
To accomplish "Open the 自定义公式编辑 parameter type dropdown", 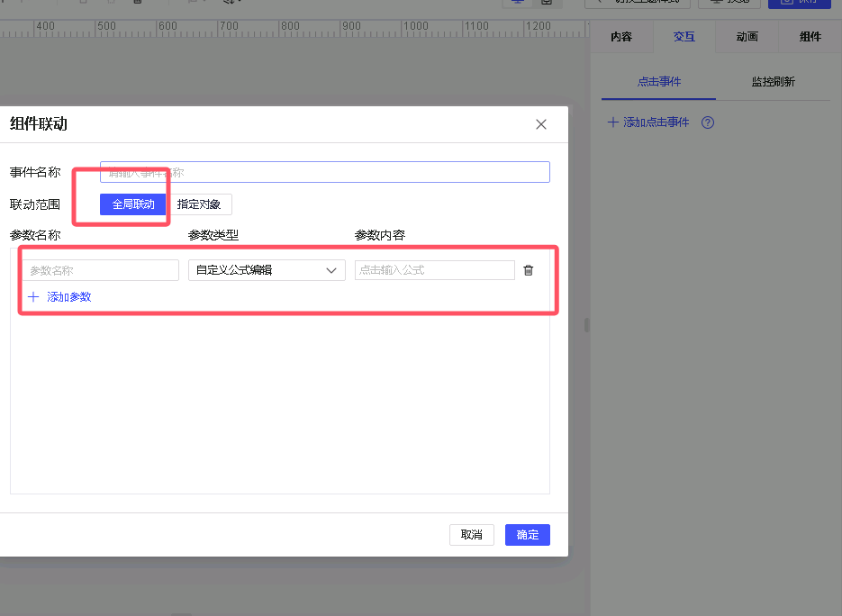I will [267, 270].
